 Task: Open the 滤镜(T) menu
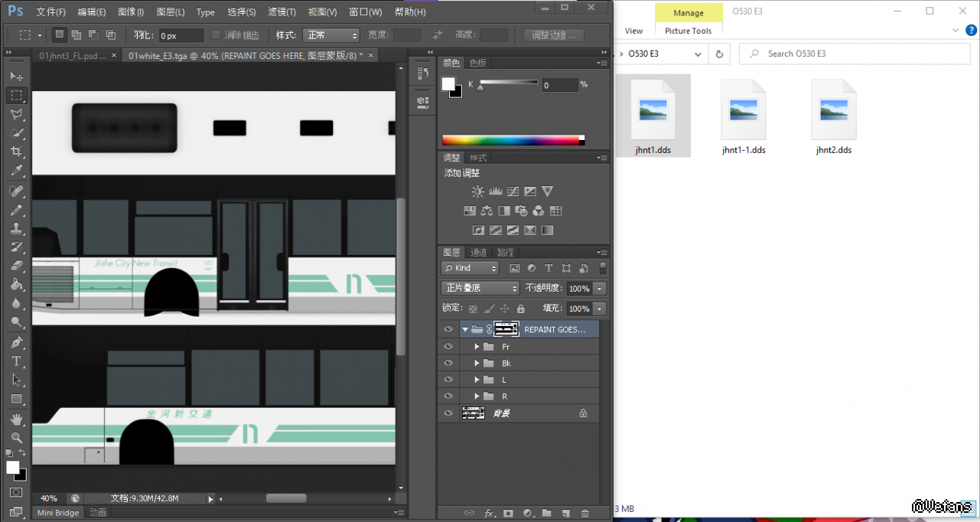[x=282, y=12]
